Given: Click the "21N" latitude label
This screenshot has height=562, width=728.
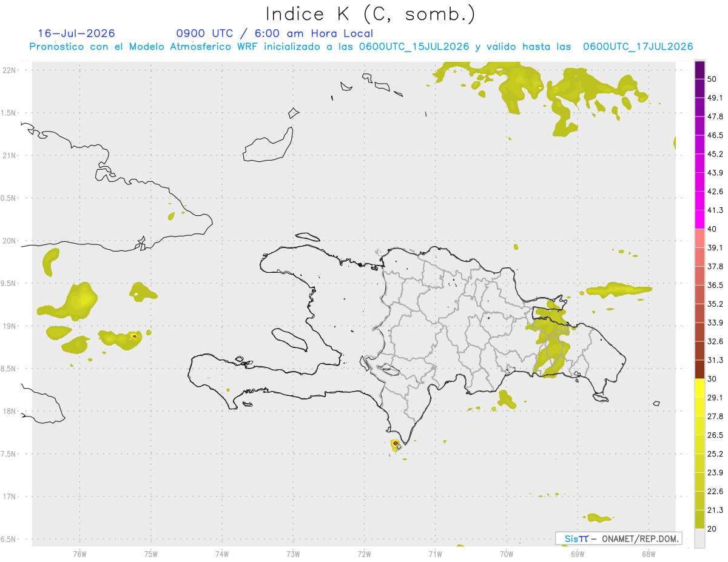Looking at the screenshot, I should tap(10, 155).
